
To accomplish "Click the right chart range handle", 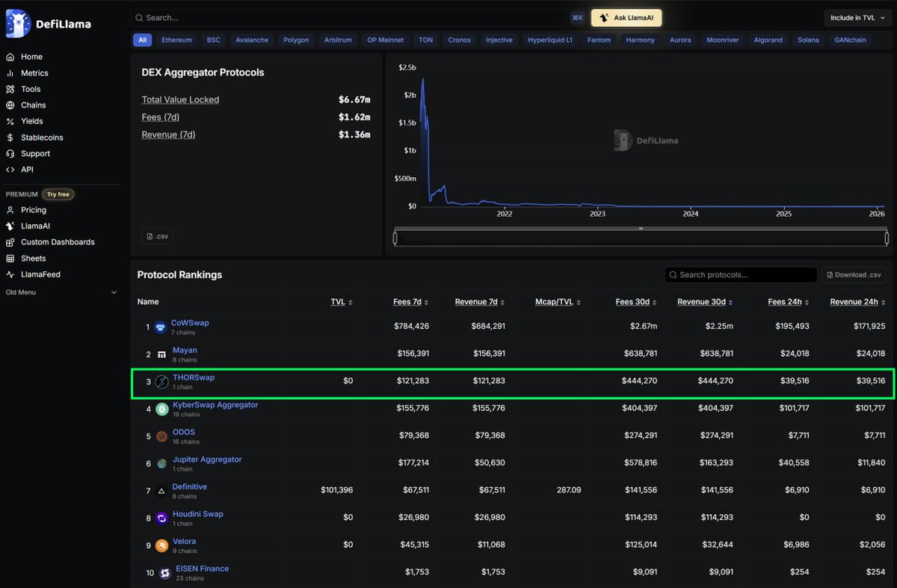I will tap(887, 238).
